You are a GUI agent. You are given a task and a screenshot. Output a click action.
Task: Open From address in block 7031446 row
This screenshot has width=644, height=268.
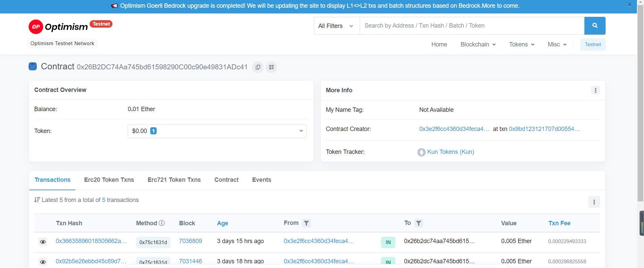click(319, 261)
